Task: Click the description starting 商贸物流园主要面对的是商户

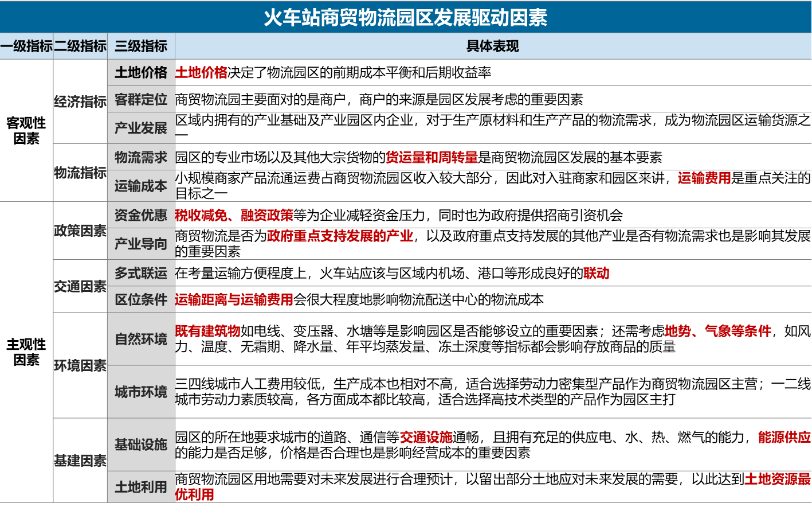Action: tap(379, 100)
